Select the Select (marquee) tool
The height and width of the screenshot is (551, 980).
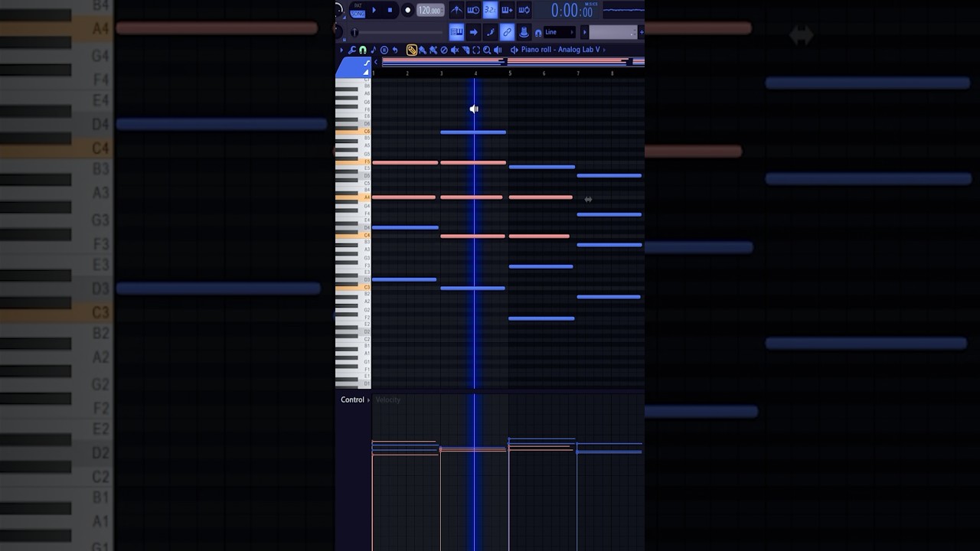(476, 50)
